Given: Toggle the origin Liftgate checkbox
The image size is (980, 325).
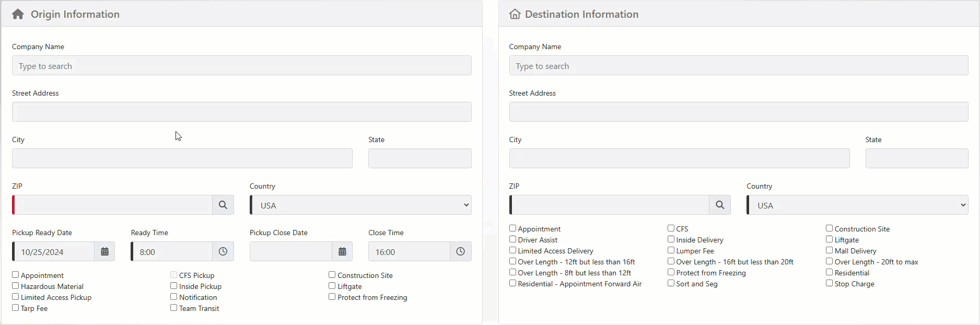Looking at the screenshot, I should point(332,286).
